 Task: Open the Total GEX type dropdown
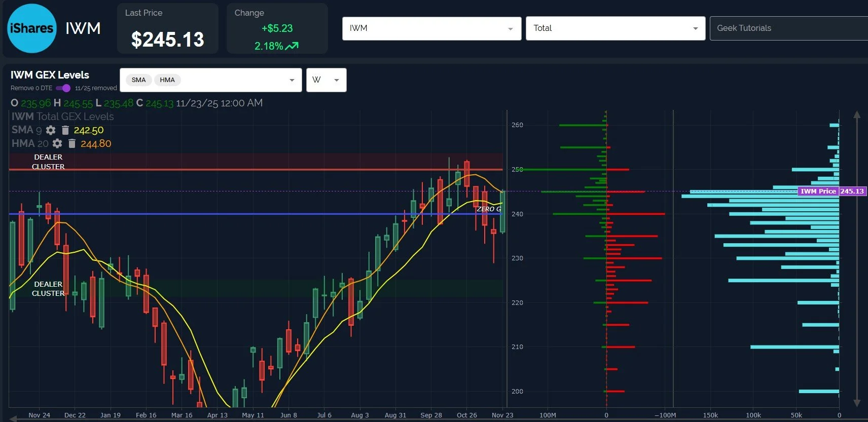[616, 28]
